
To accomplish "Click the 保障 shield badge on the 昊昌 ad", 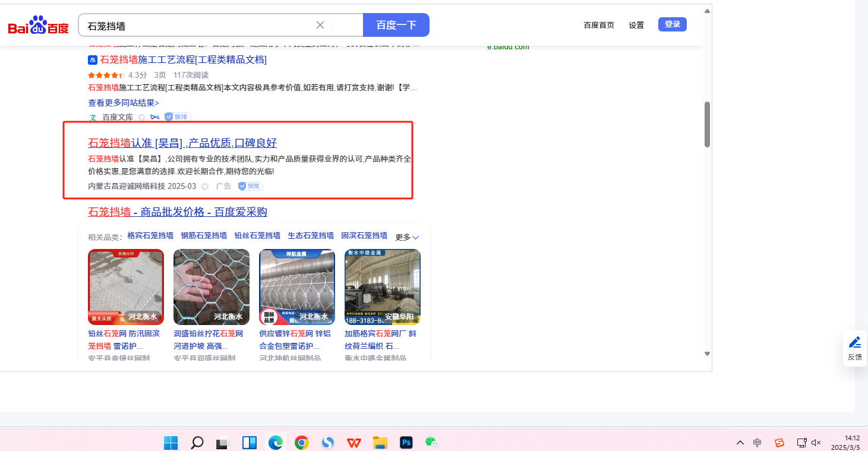I will tap(250, 186).
